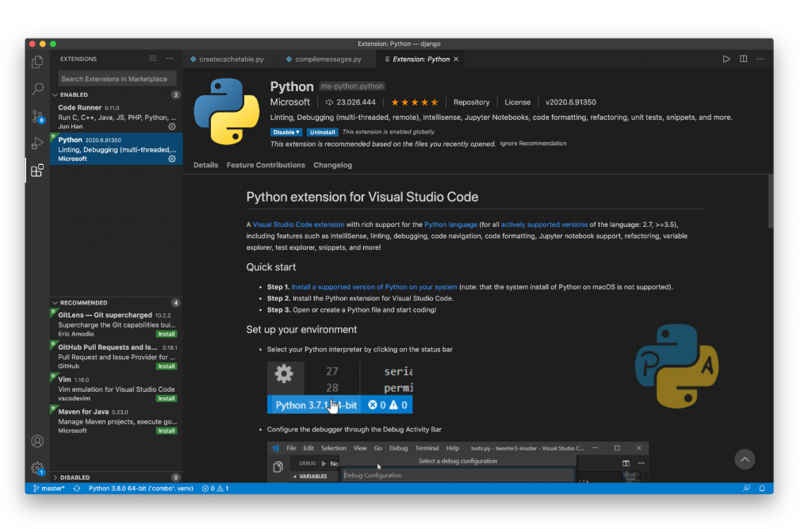Click the star rating for the Python extension

tap(414, 102)
